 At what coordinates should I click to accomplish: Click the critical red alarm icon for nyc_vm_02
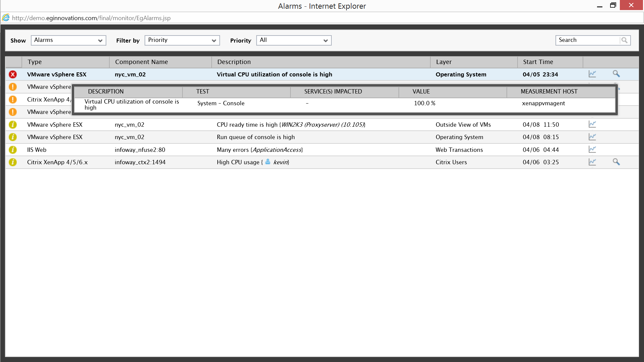(13, 74)
